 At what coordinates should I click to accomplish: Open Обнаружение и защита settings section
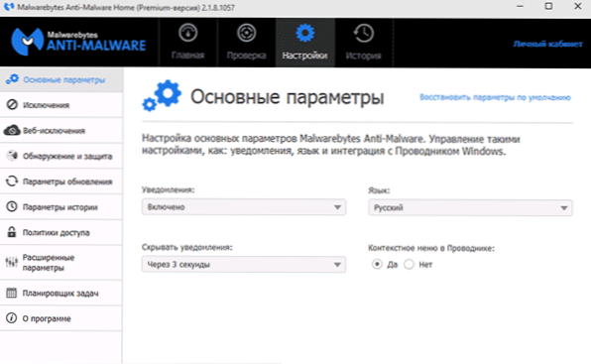point(61,156)
